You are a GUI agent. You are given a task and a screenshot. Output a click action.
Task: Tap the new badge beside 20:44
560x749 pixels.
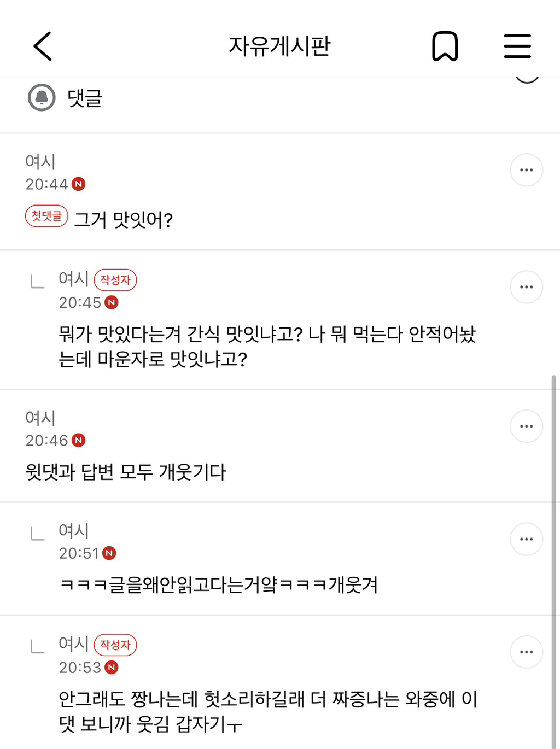pos(79,184)
